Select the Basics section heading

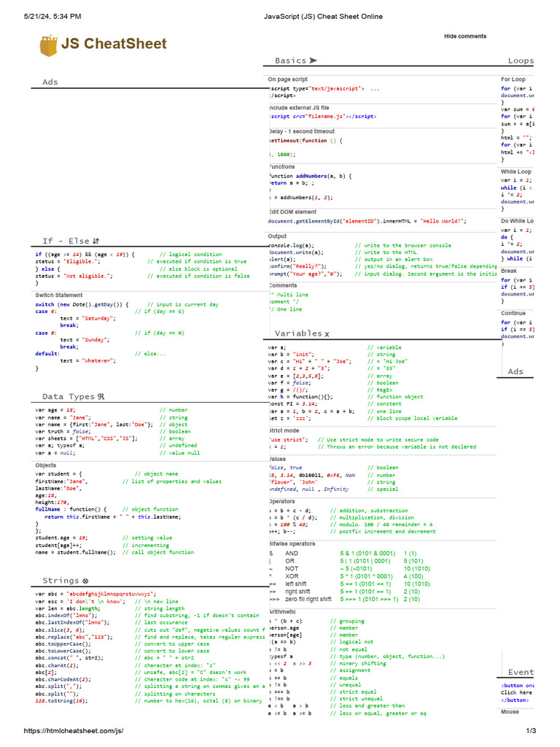point(290,61)
